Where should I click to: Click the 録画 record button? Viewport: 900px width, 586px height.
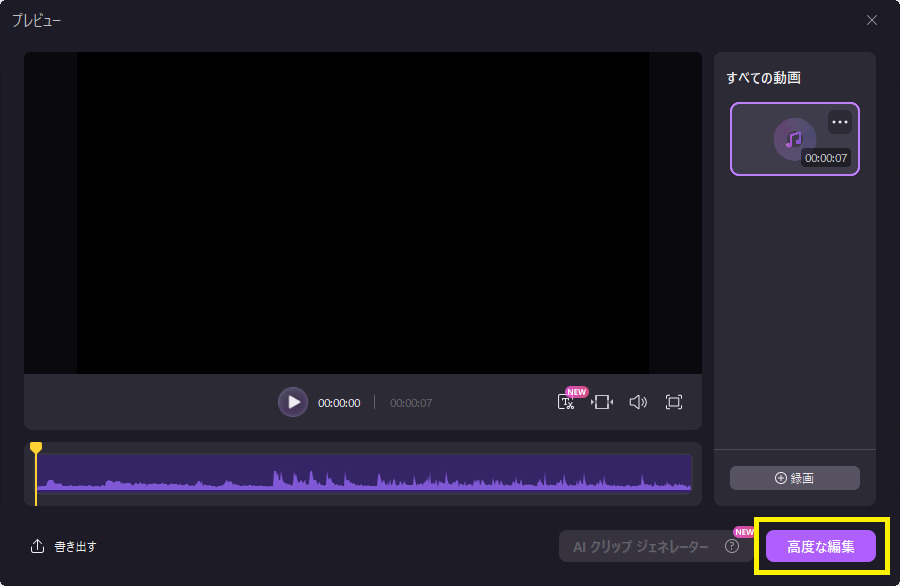794,478
